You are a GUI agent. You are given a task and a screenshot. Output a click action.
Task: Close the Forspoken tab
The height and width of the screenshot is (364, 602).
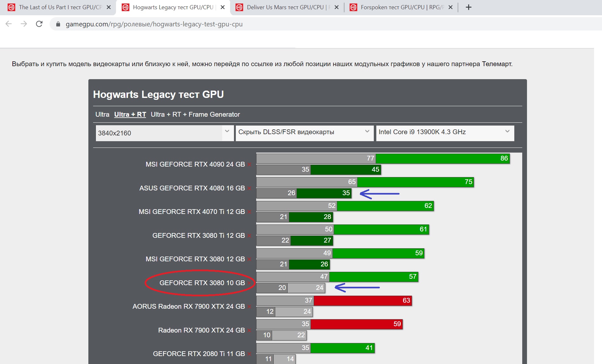tap(450, 7)
